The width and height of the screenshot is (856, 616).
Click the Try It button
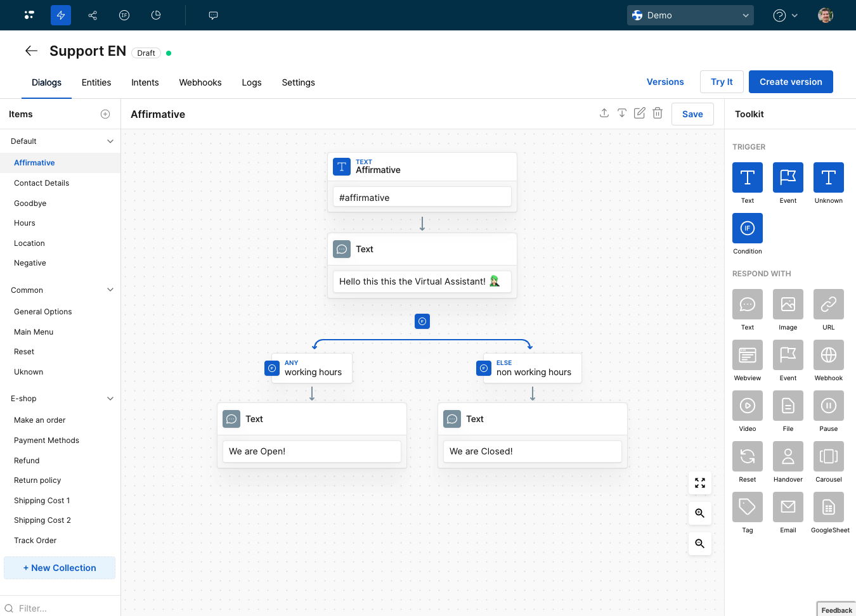(x=722, y=82)
